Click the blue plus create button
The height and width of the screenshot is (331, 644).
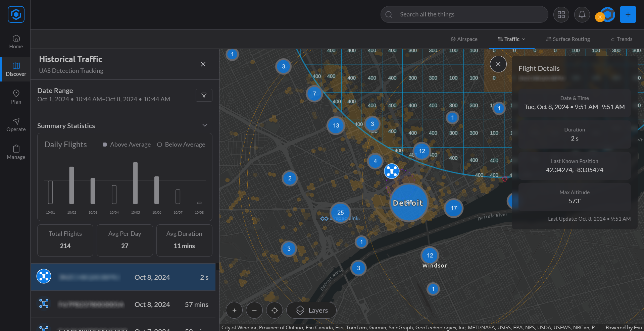tap(628, 15)
